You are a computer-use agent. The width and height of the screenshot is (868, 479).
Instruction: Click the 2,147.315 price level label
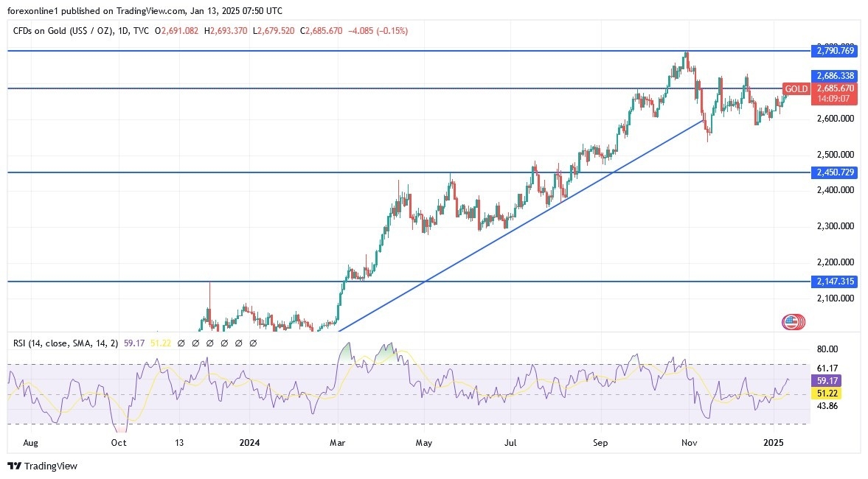click(836, 282)
